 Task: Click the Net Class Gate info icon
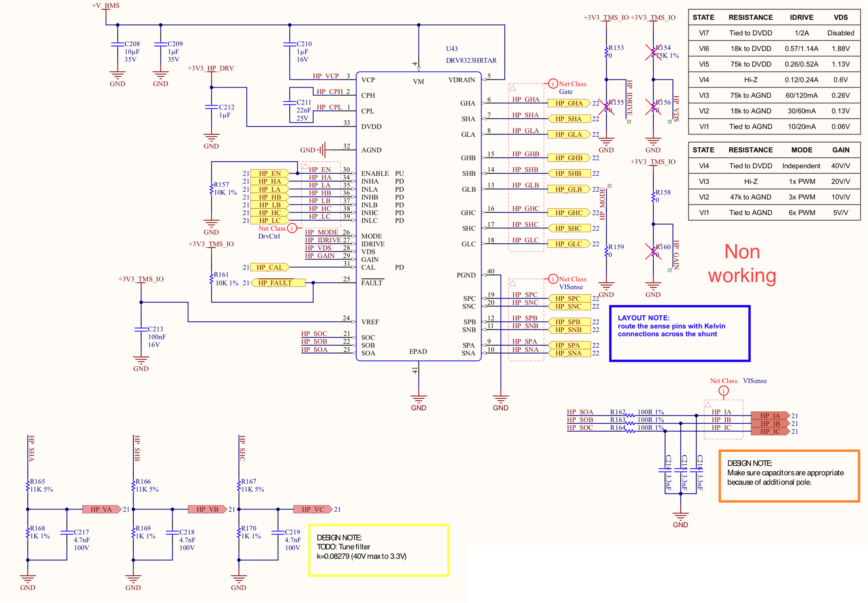pyautogui.click(x=553, y=84)
